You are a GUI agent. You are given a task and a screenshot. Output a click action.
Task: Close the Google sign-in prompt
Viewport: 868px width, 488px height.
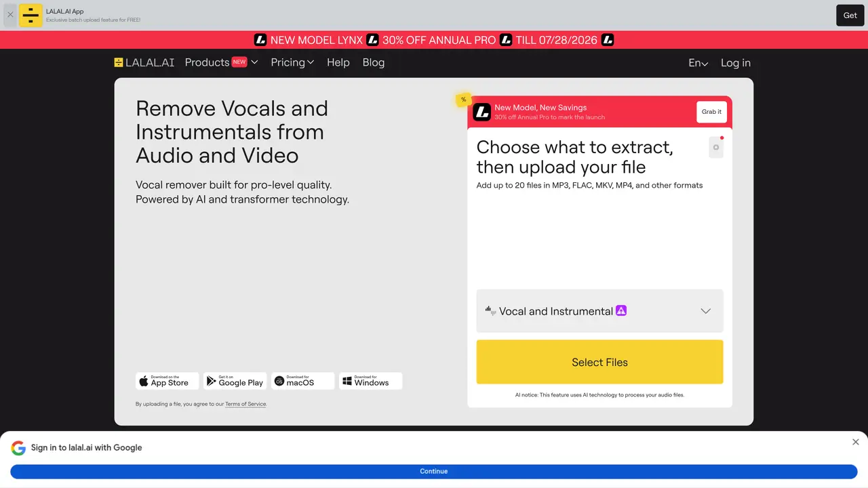pos(856,442)
